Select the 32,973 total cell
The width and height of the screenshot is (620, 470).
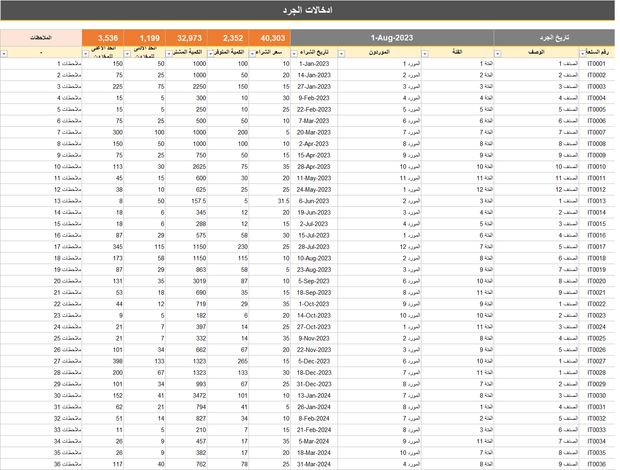pyautogui.click(x=186, y=38)
